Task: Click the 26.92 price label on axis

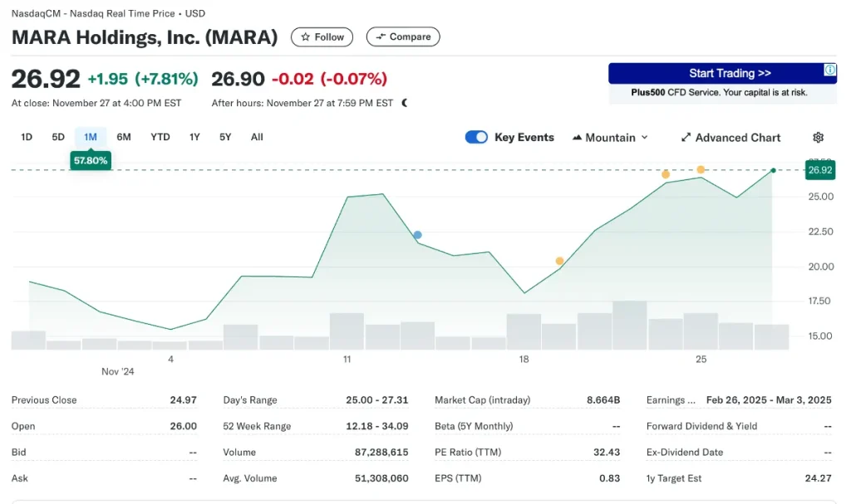Action: tap(820, 170)
